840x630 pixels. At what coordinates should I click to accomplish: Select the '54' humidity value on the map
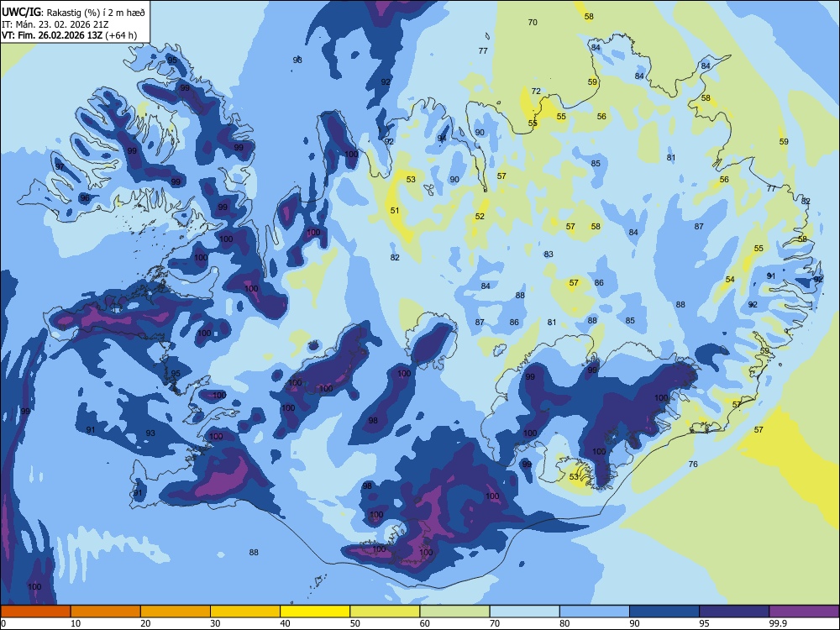click(730, 280)
